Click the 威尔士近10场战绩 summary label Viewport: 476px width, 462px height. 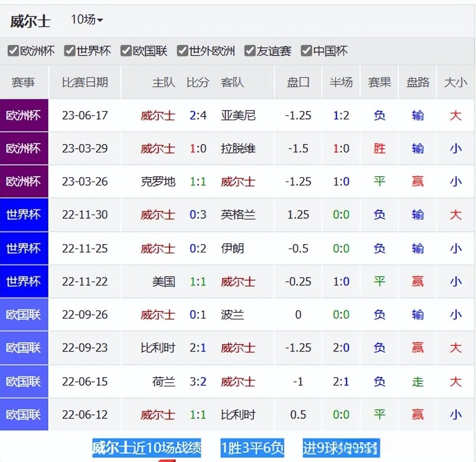[147, 448]
